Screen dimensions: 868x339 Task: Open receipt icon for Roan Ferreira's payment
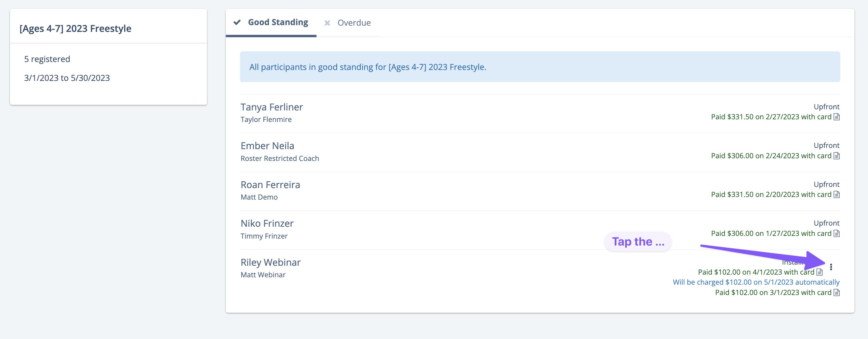(x=836, y=194)
